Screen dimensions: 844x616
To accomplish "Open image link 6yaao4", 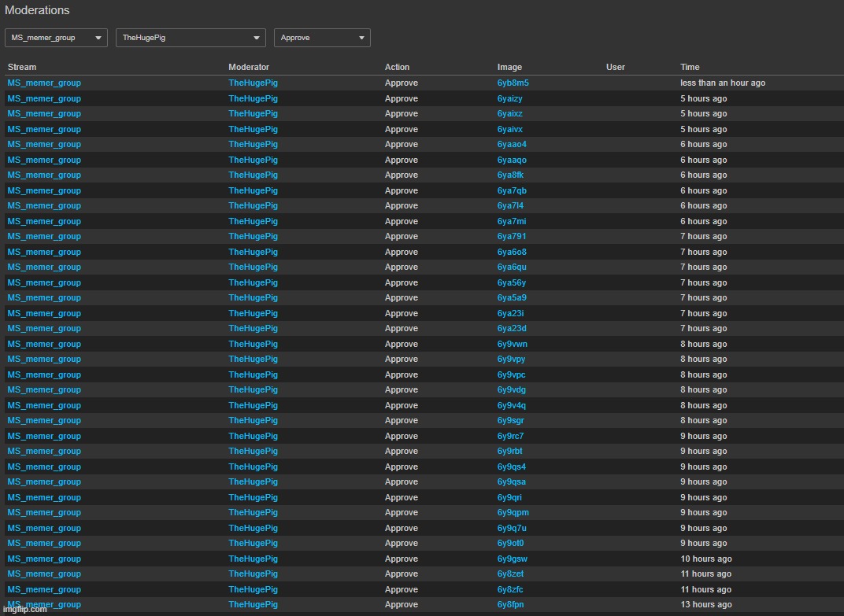I will click(512, 144).
